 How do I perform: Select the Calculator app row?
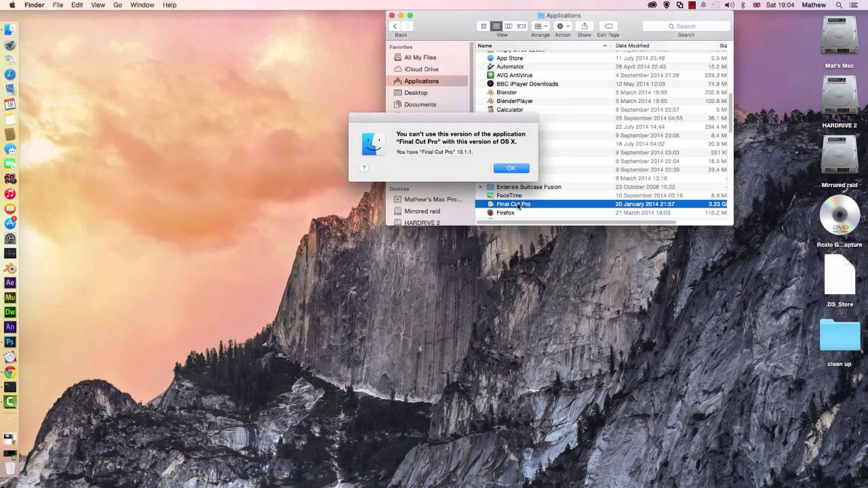[x=601, y=110]
